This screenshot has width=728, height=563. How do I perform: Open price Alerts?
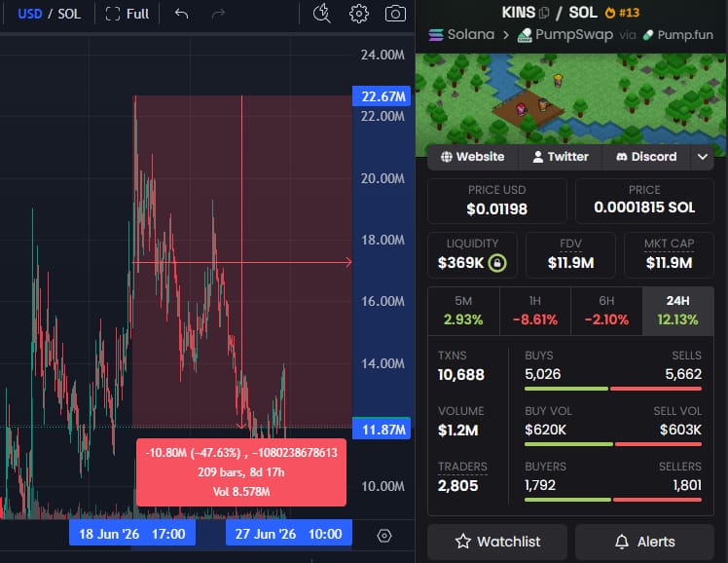(644, 542)
